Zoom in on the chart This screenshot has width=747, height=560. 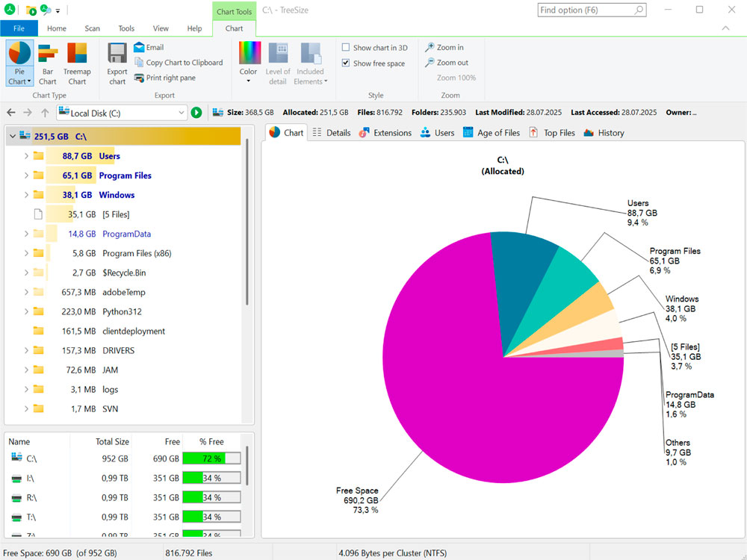(444, 47)
